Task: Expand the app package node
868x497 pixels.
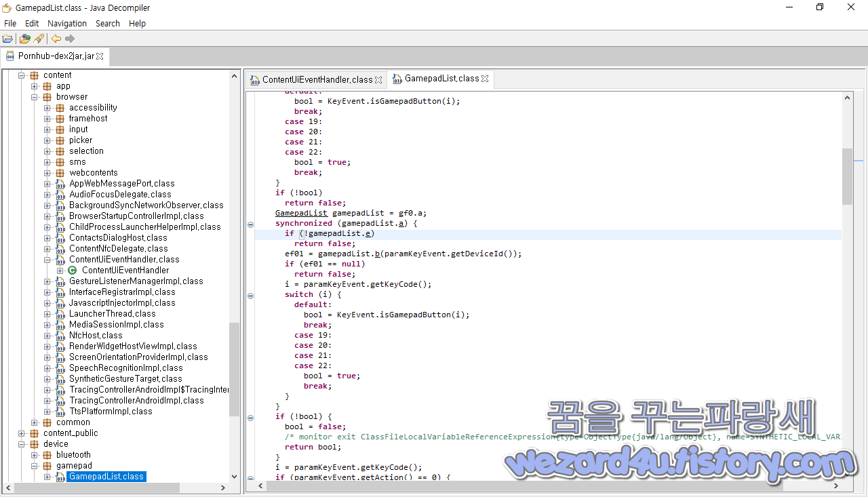Action: point(35,86)
